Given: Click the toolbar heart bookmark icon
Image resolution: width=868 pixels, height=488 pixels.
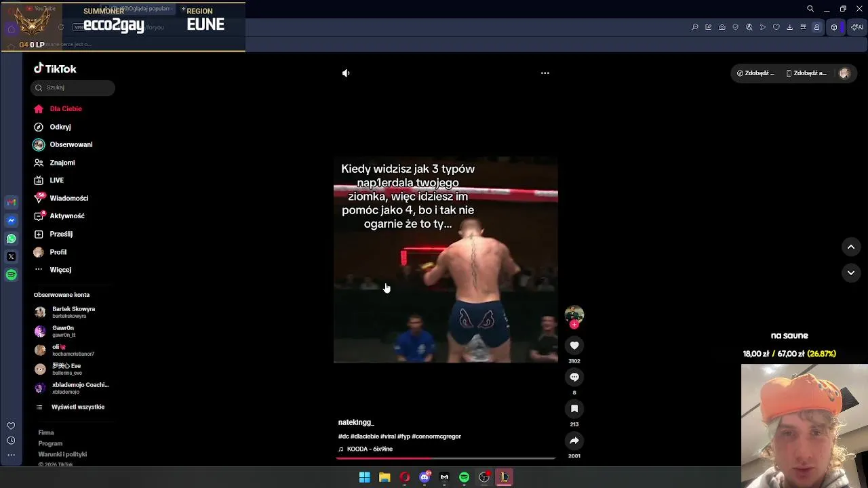Looking at the screenshot, I should (x=776, y=27).
